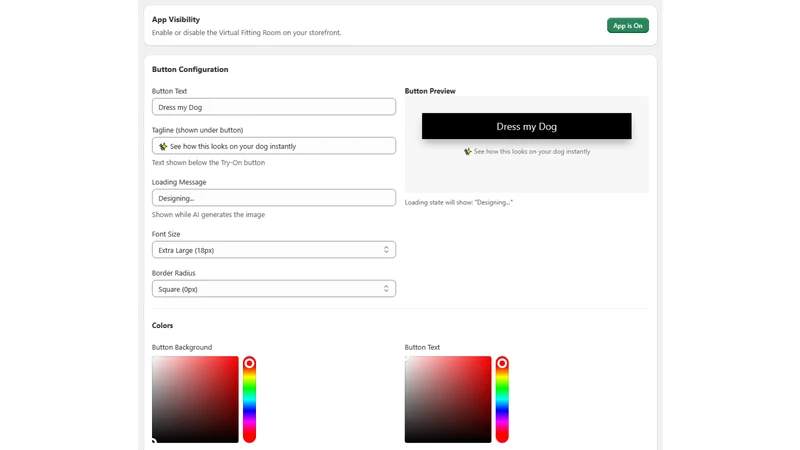Viewport: 800px width, 450px height.
Task: Click the Tagline text field
Action: click(273, 146)
